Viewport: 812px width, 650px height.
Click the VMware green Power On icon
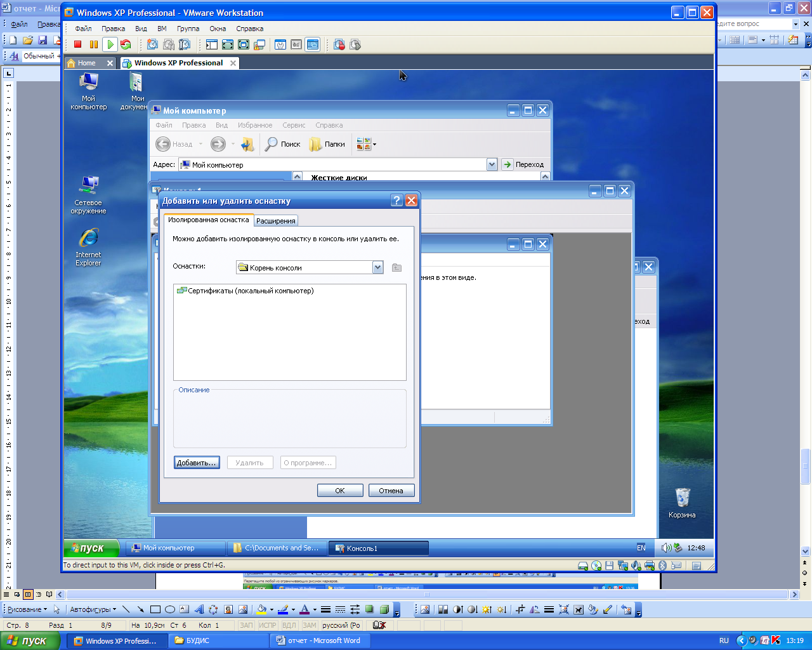coord(110,44)
